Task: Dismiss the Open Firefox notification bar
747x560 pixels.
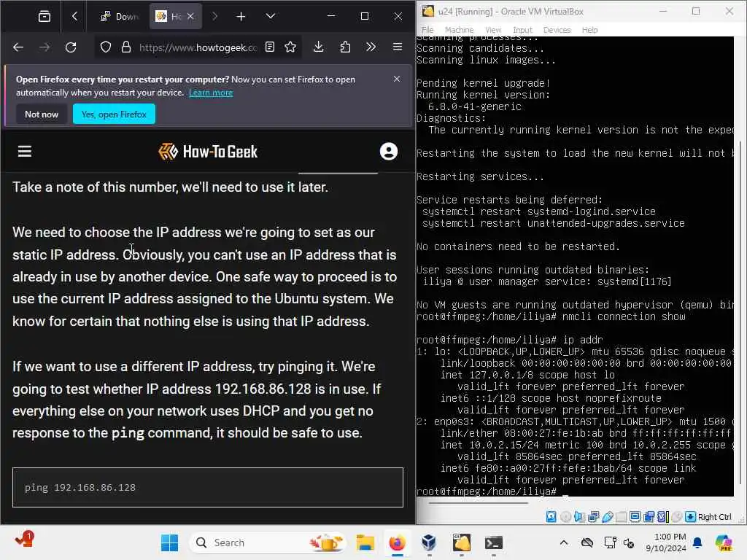Action: tap(397, 79)
